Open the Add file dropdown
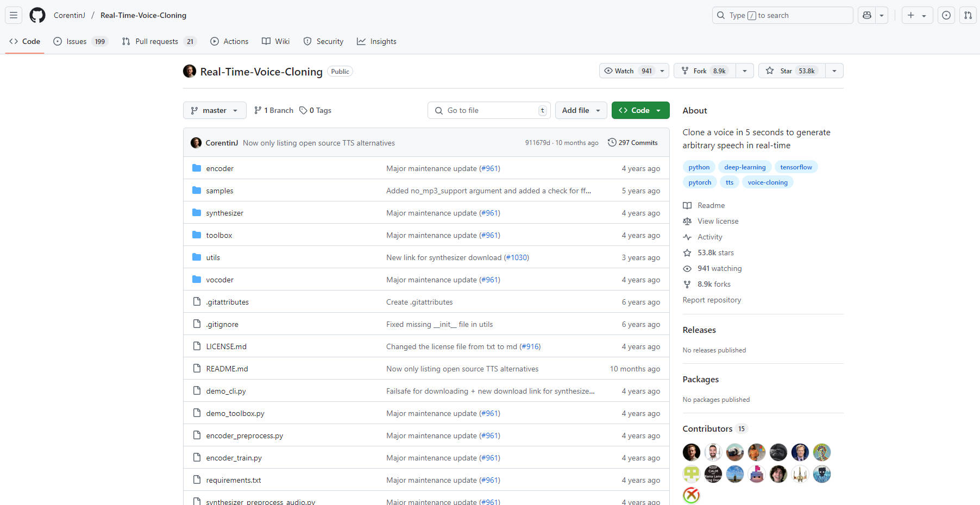Viewport: 980px width, 505px height. [x=581, y=110]
